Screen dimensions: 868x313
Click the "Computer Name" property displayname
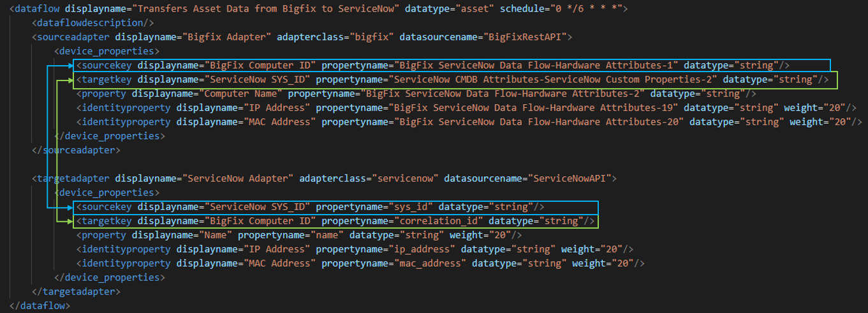click(240, 93)
